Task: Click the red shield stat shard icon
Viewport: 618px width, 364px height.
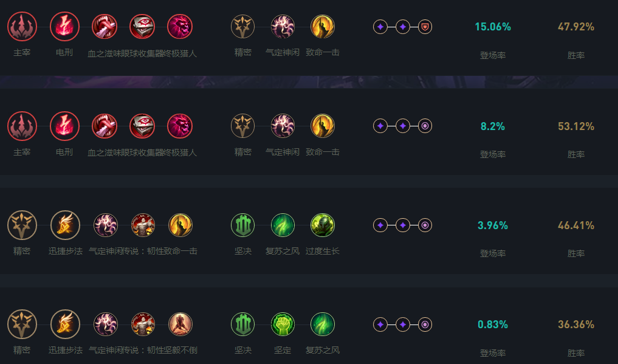Action: [x=425, y=27]
